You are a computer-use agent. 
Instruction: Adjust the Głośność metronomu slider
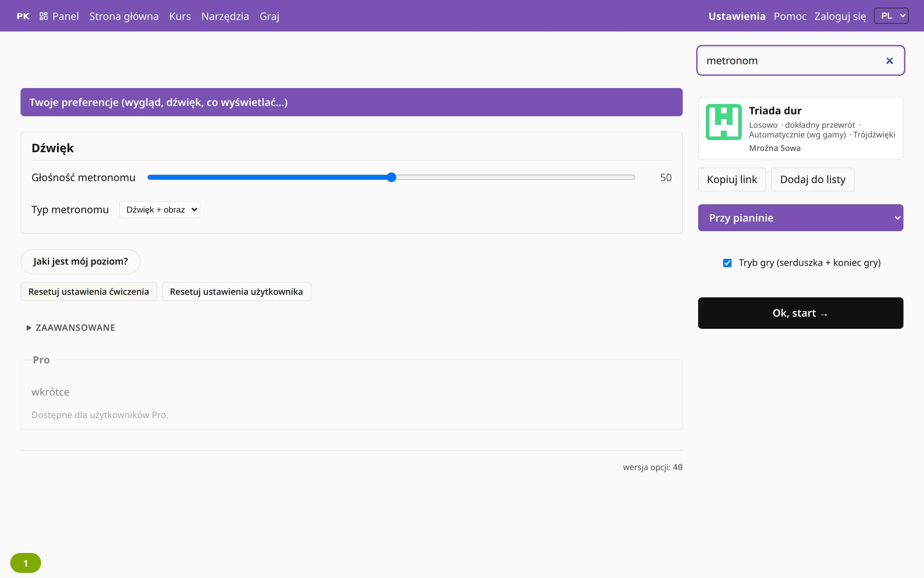tap(391, 177)
